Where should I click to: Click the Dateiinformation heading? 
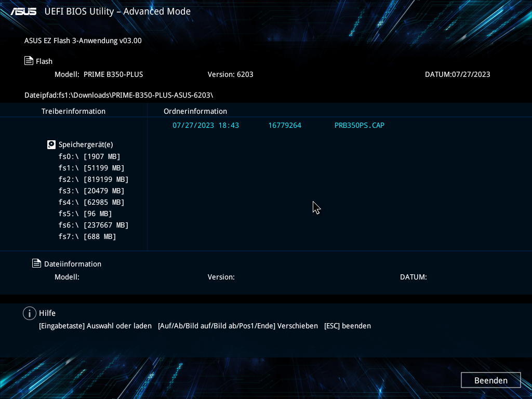click(73, 264)
